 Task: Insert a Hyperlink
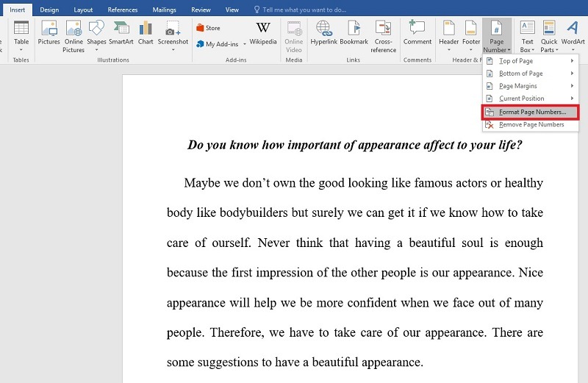point(323,33)
